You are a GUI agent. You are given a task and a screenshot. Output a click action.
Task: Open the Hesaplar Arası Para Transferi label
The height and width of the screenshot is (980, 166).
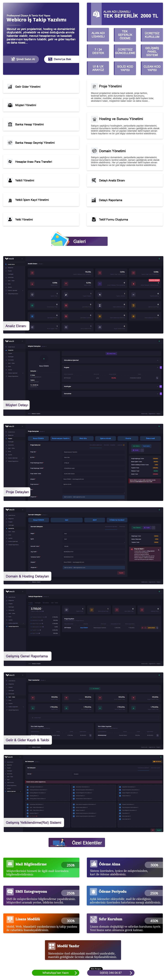tap(33, 162)
